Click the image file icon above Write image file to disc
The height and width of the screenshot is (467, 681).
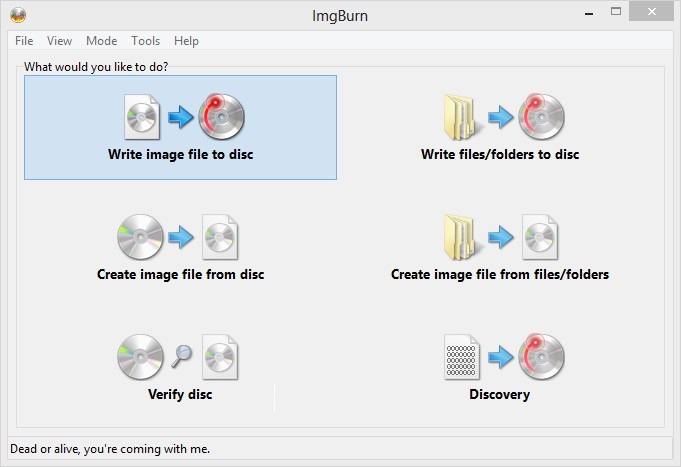pos(142,117)
